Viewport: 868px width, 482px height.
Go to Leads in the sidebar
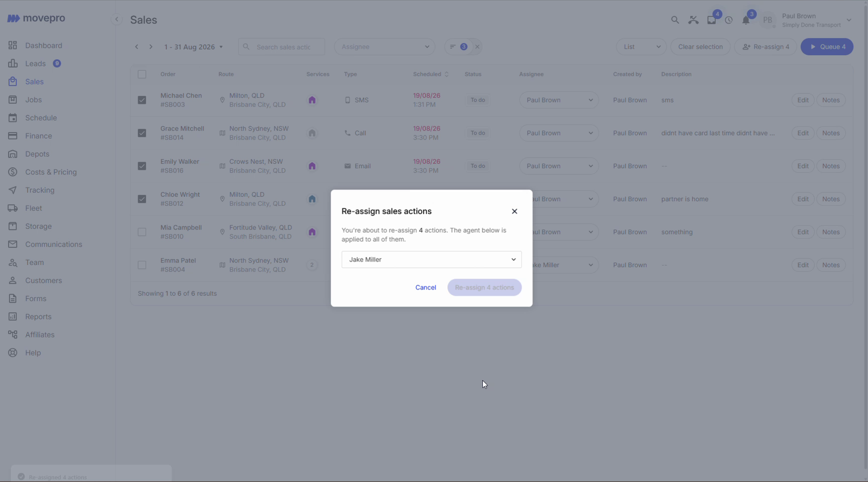35,64
